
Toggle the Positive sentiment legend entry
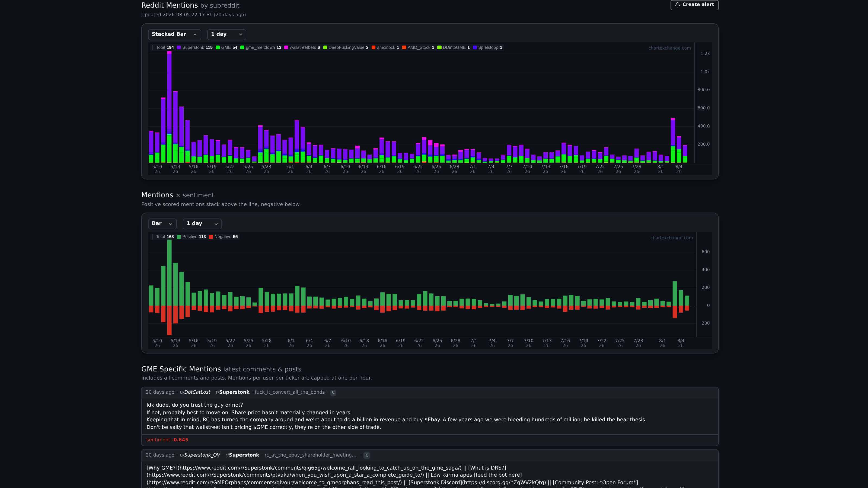pos(192,237)
